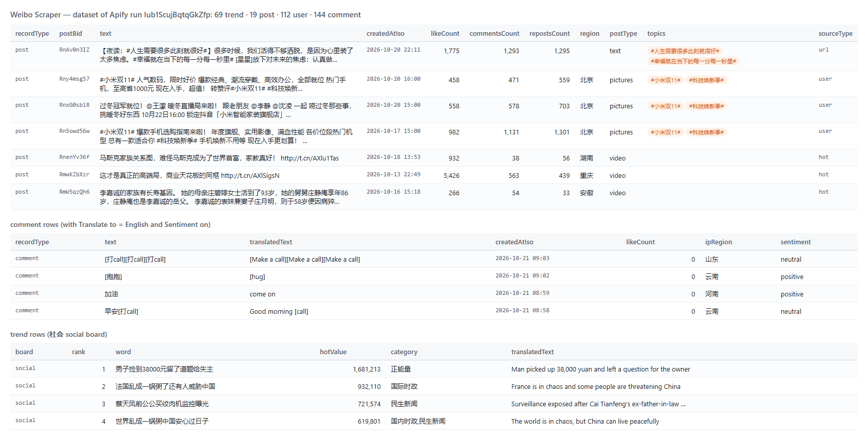The image size is (868, 439).
Task: Click the postBid column header
Action: 70,34
